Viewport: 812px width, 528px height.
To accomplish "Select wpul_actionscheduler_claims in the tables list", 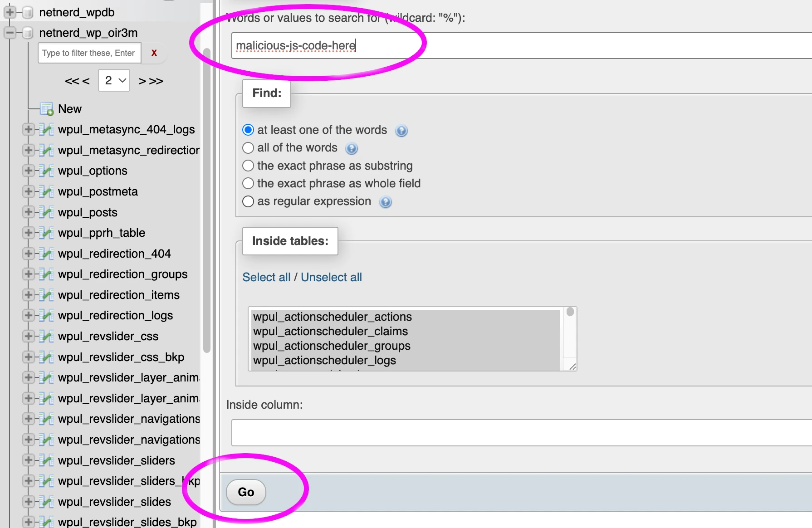I will tap(330, 331).
